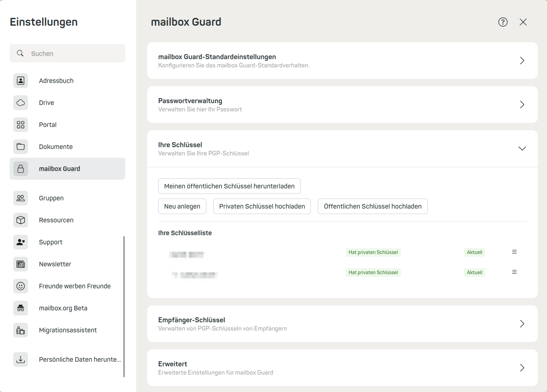Click the first blurred key name

[x=188, y=254]
